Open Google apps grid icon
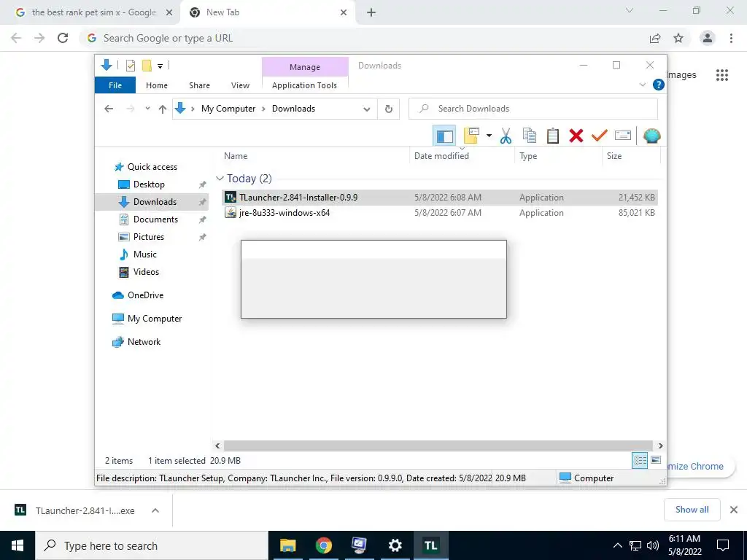Image resolution: width=747 pixels, height=560 pixels. click(721, 75)
